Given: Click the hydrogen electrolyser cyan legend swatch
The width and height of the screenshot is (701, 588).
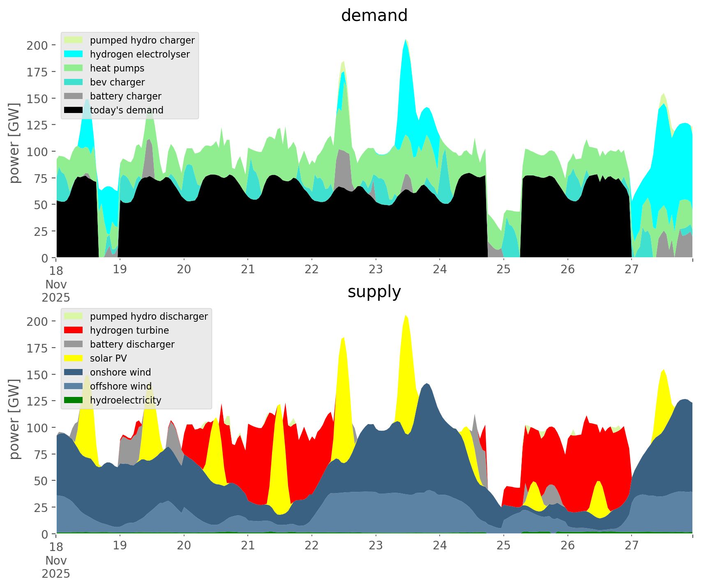Looking at the screenshot, I should tap(74, 54).
